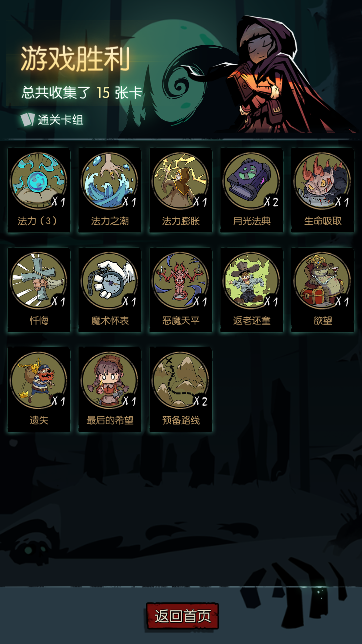362x644 pixels.
Task: Tap the 法力膨胀 lightning wizard card
Action: tap(181, 190)
